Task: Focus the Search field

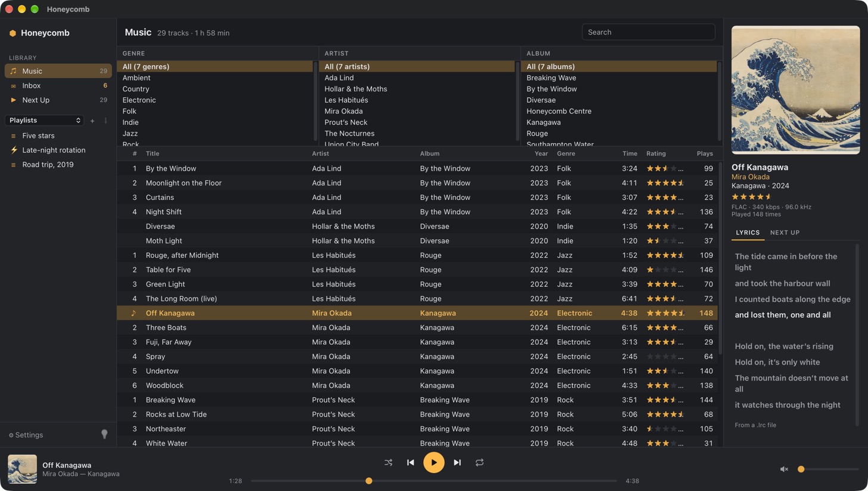Action: pos(648,32)
